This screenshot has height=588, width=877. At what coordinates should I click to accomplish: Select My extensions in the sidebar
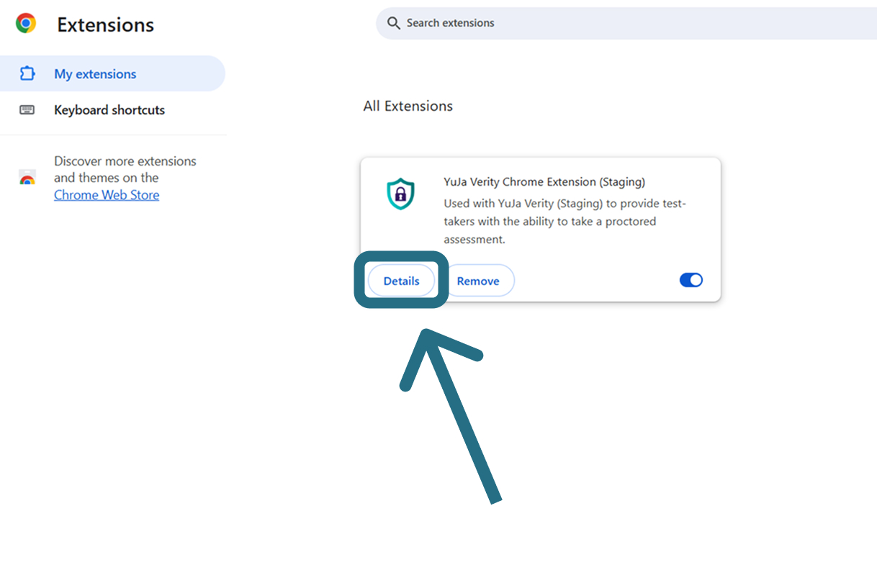click(x=112, y=73)
